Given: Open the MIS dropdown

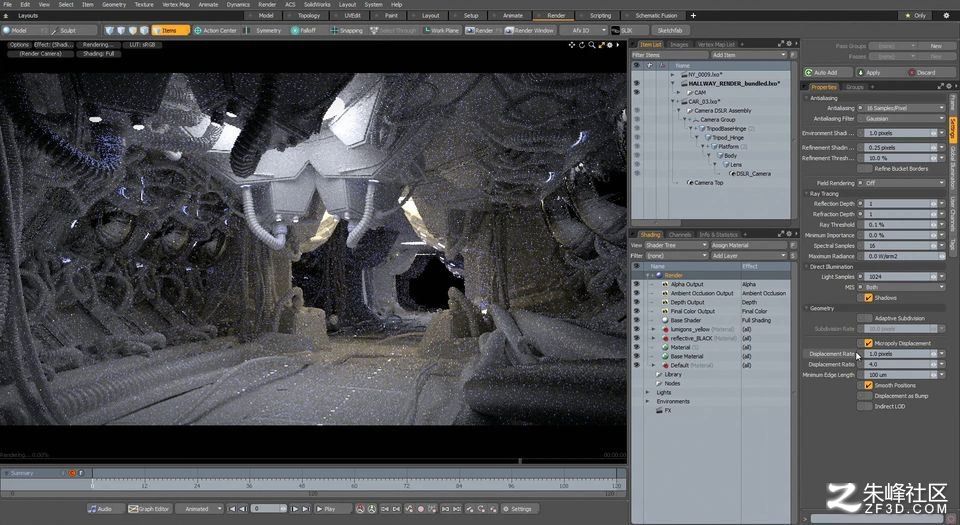Looking at the screenshot, I should coord(904,286).
